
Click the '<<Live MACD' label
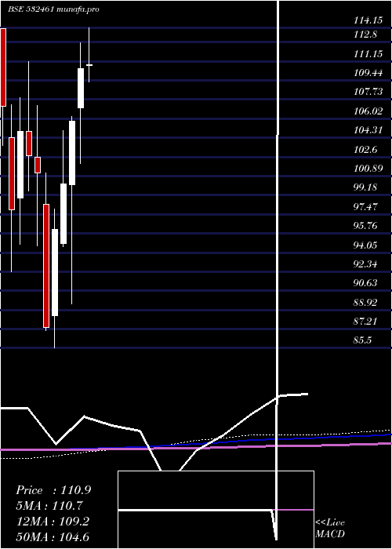tap(330, 528)
